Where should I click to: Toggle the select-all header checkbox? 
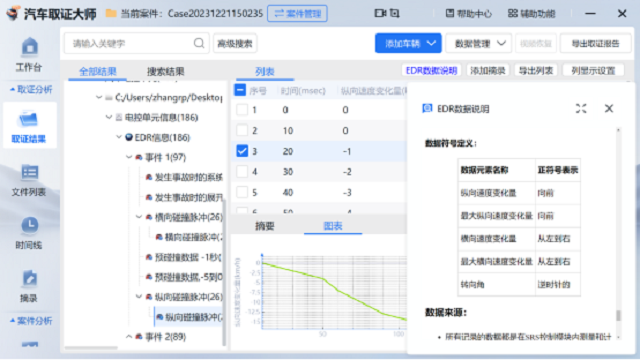tap(240, 90)
